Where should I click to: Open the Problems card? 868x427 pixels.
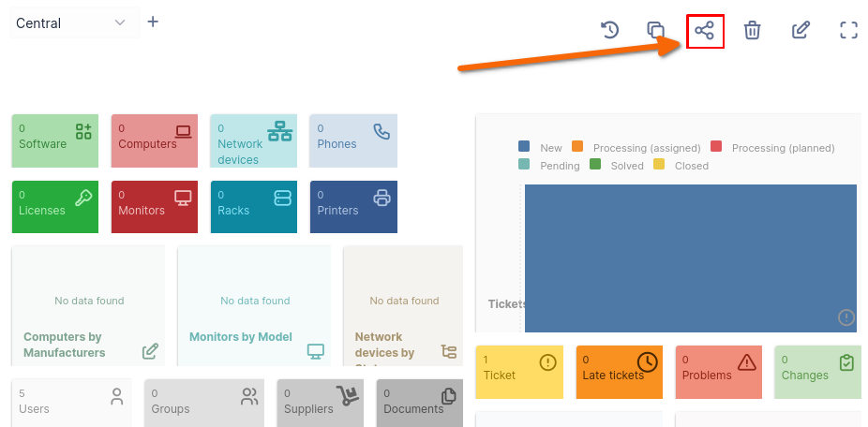(x=718, y=372)
